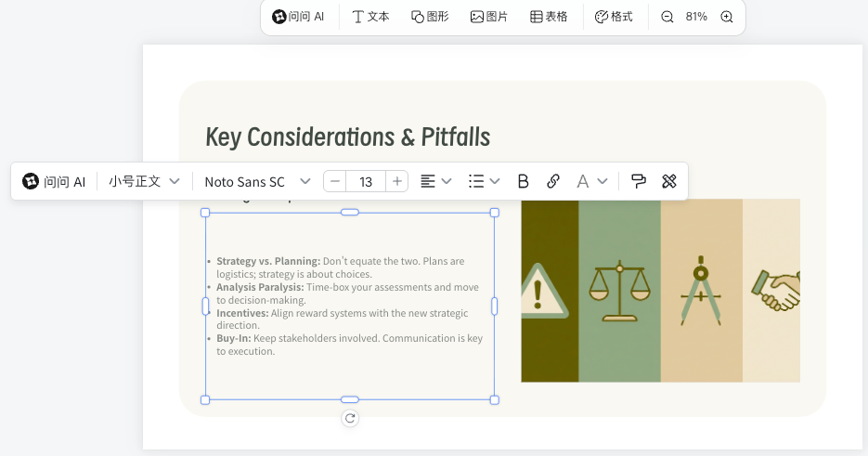Open the 格式 format panel

click(614, 17)
